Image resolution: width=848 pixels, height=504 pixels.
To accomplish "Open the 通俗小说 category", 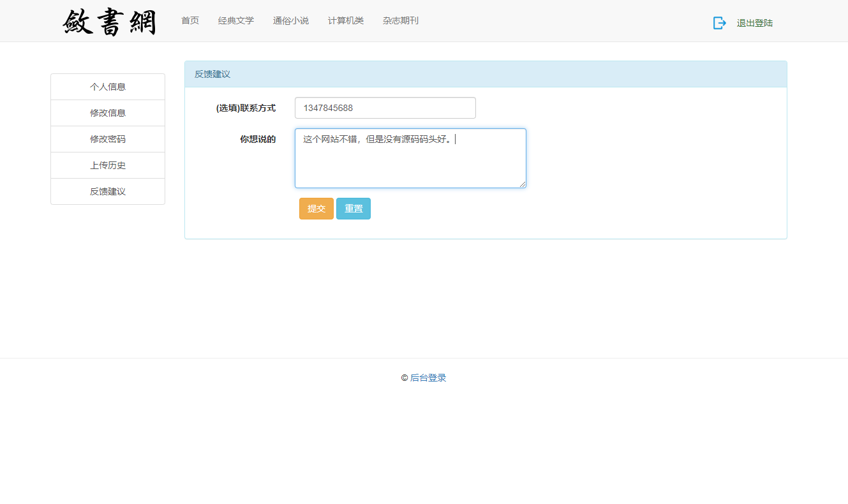I will coord(290,20).
